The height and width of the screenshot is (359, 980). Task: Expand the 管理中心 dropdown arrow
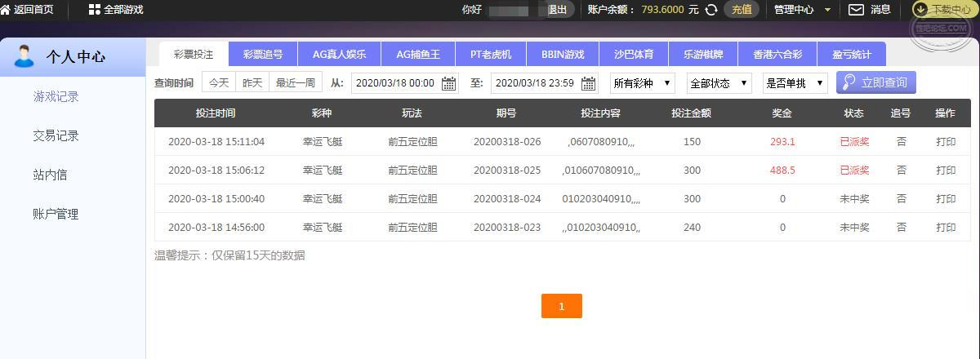(x=827, y=10)
